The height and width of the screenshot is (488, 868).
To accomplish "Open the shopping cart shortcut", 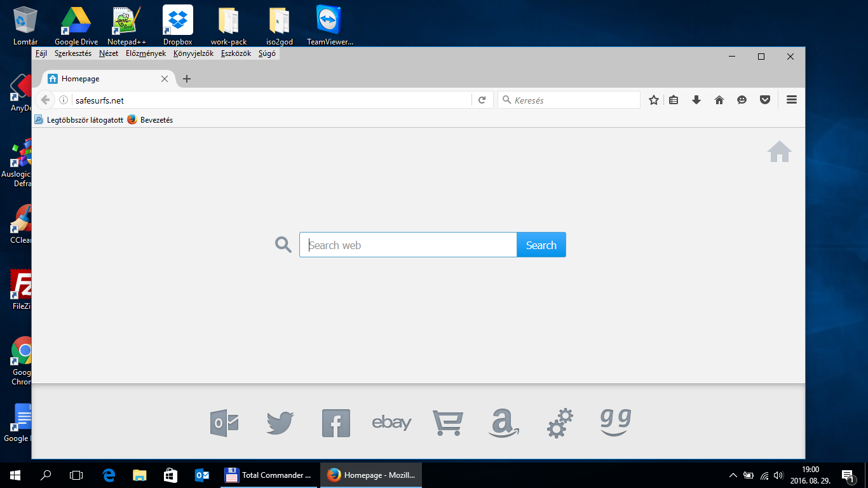I will coord(447,423).
